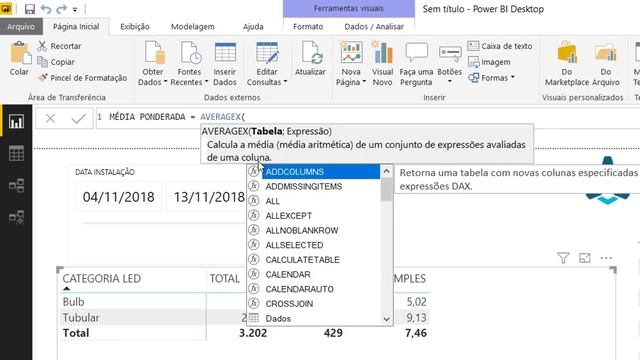This screenshot has height=360, width=640.
Task: Click the Save icon in title bar
Action: point(30,9)
